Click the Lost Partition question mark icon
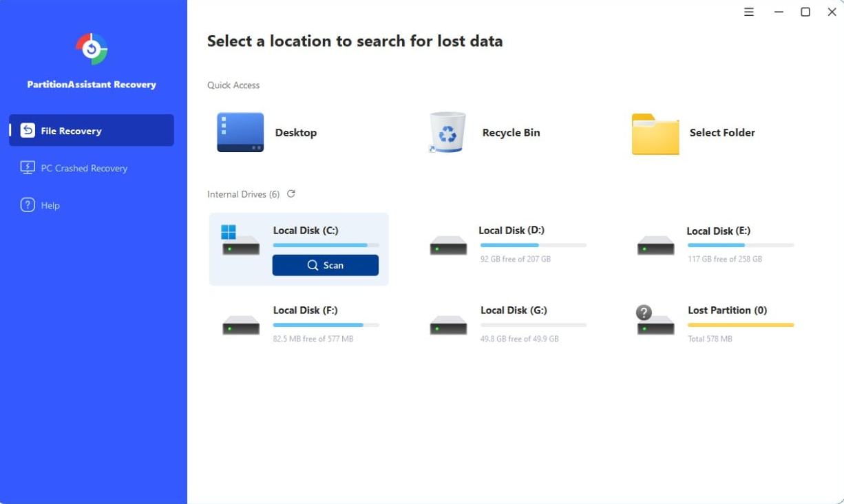The width and height of the screenshot is (844, 504). click(644, 311)
